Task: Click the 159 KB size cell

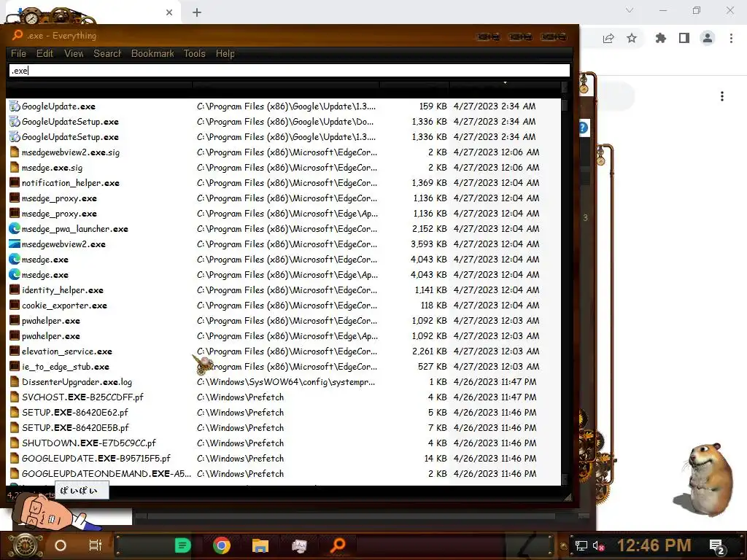Action: point(433,106)
